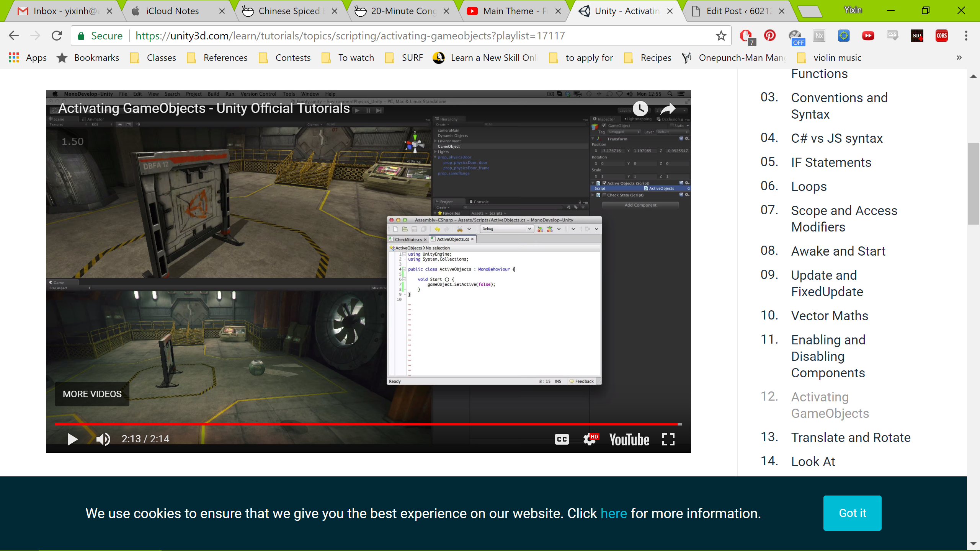980x551 pixels.
Task: Open lesson 08 Awake and Start
Action: 838,251
